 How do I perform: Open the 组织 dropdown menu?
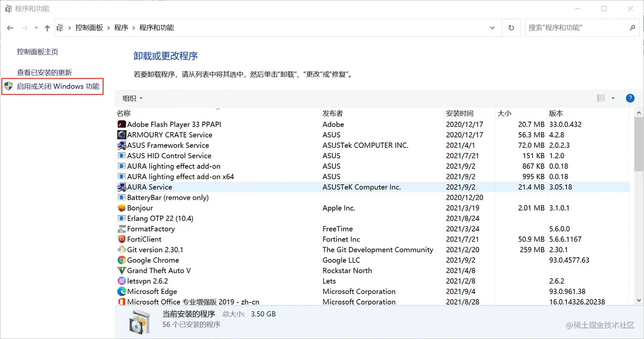click(132, 98)
